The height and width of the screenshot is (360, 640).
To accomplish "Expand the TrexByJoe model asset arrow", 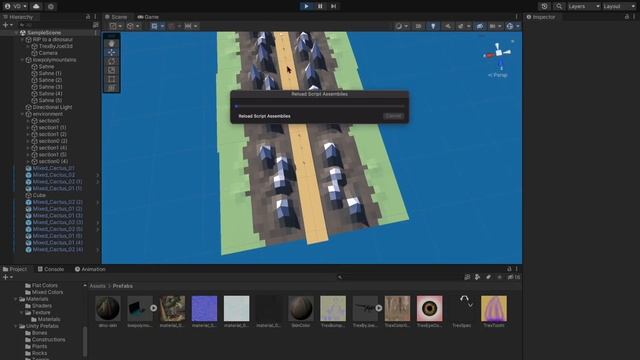I will [x=379, y=308].
